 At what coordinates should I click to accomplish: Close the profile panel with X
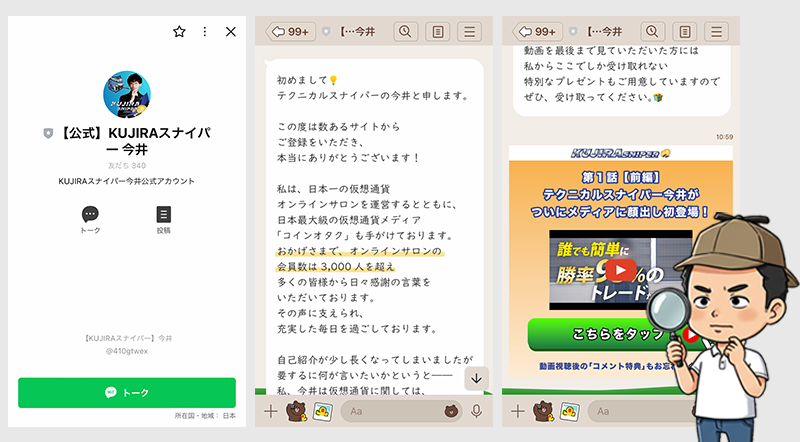coord(231,32)
